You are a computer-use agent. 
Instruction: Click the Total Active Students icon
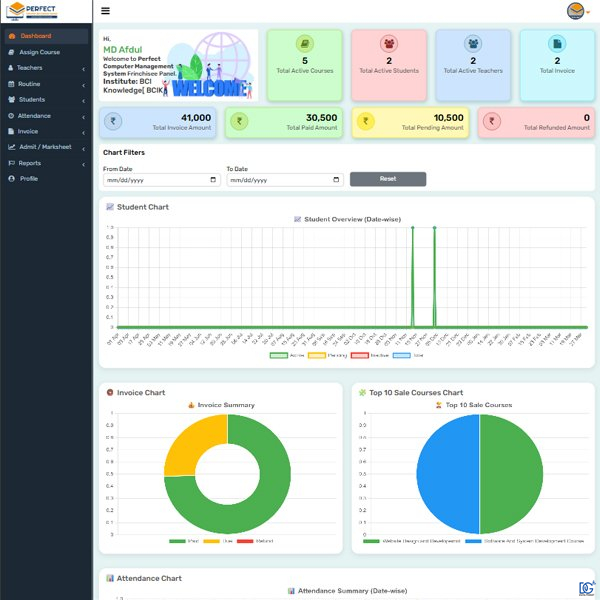click(388, 45)
